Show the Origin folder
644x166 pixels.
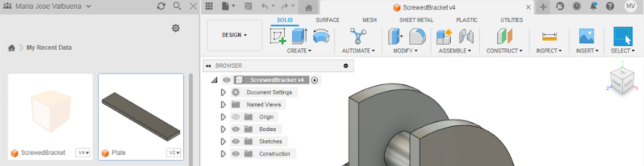236,117
